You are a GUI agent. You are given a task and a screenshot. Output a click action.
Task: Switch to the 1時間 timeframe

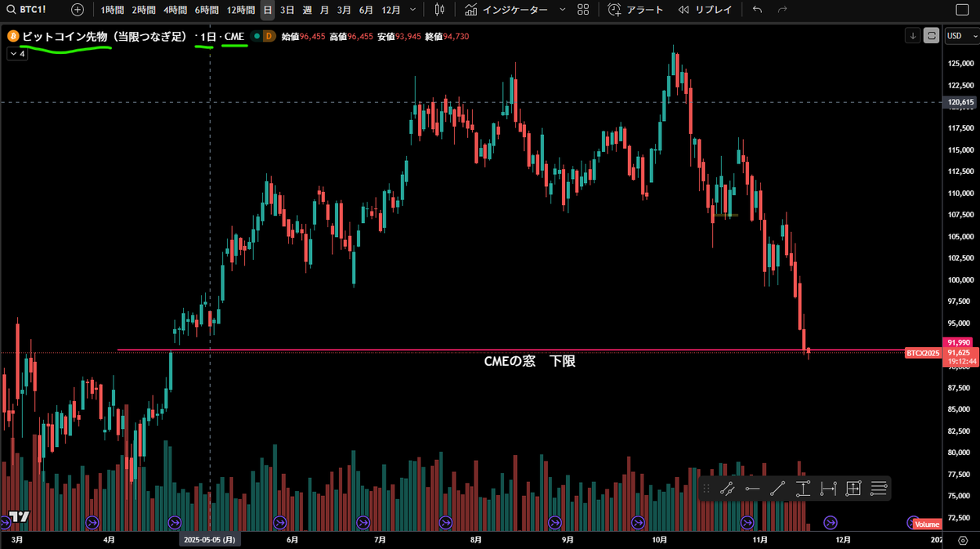(113, 10)
